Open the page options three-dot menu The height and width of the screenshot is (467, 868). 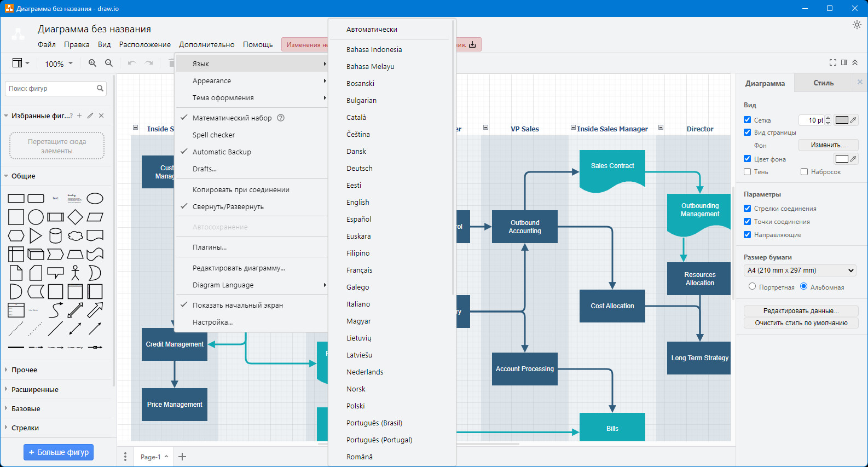[x=125, y=457]
